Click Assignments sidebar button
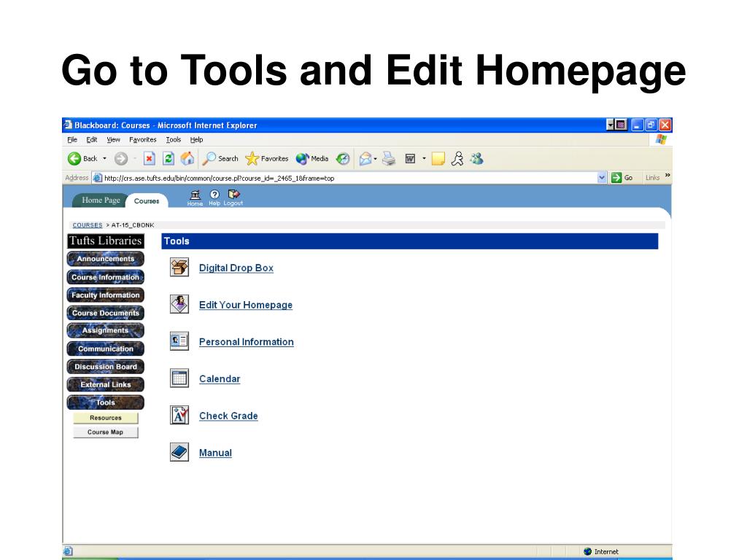 [105, 330]
